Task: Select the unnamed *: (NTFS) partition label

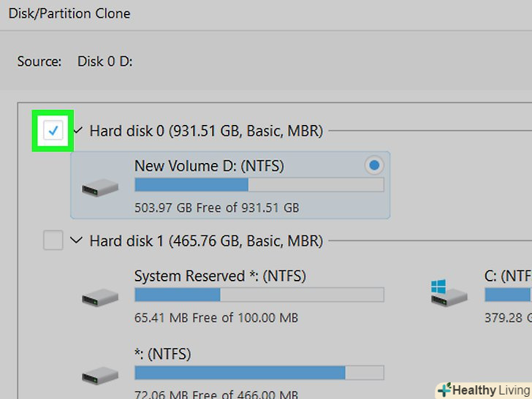Action: tap(162, 354)
